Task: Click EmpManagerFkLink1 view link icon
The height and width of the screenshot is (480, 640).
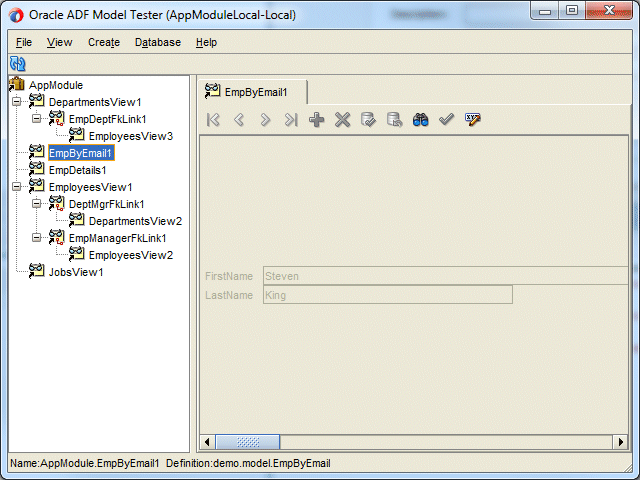Action: pos(56,237)
